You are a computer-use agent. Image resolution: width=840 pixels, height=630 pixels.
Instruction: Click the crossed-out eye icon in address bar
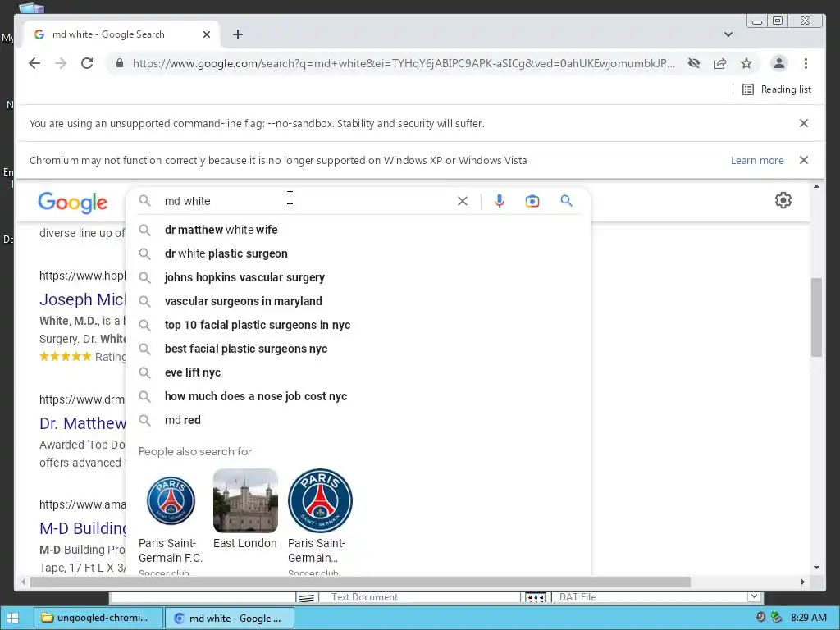coord(694,63)
